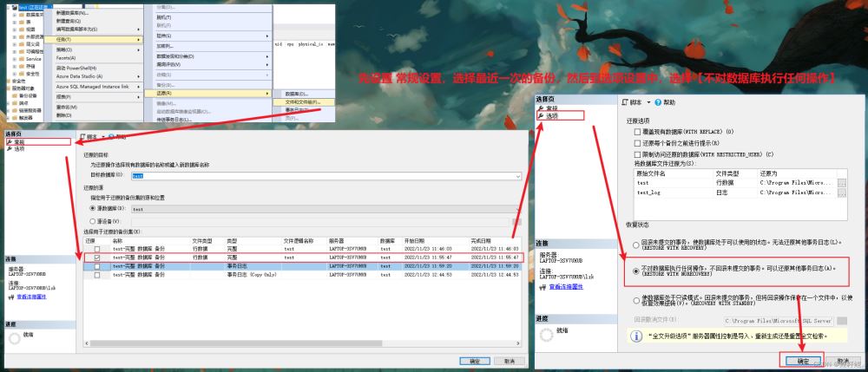
Task: Click browse button for test_log restore path
Action: (x=841, y=193)
